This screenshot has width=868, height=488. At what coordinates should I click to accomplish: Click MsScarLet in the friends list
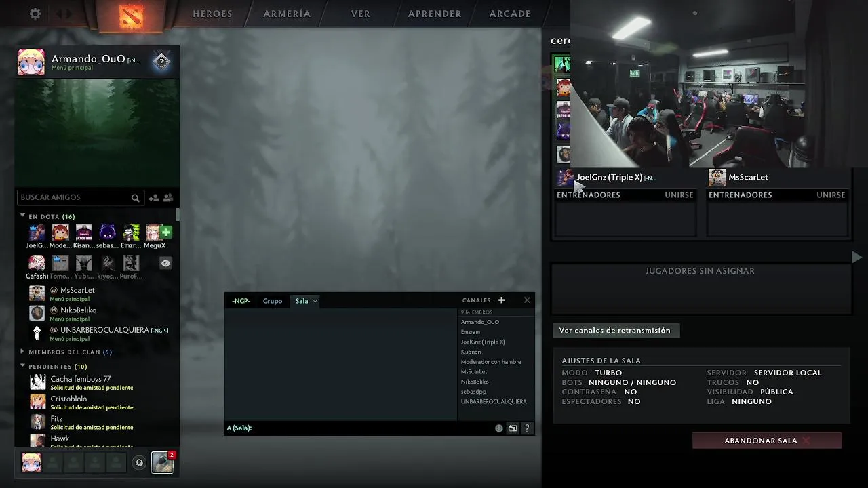(98, 293)
